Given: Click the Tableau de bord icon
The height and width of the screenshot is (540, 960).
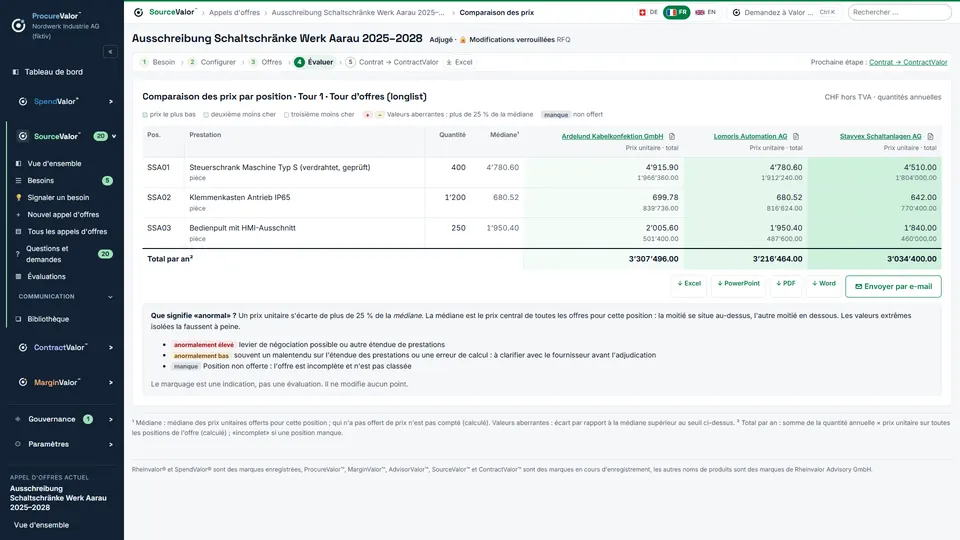Looking at the screenshot, I should (16, 72).
